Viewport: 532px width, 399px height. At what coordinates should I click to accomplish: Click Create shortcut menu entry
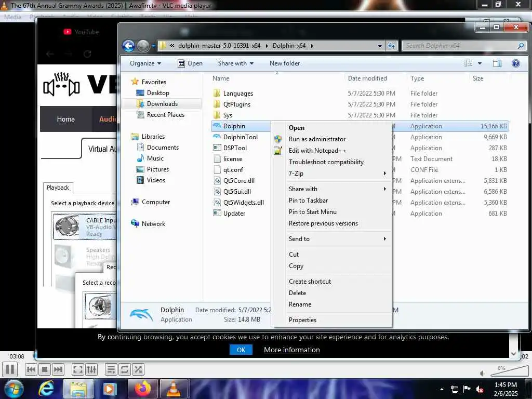332,282
